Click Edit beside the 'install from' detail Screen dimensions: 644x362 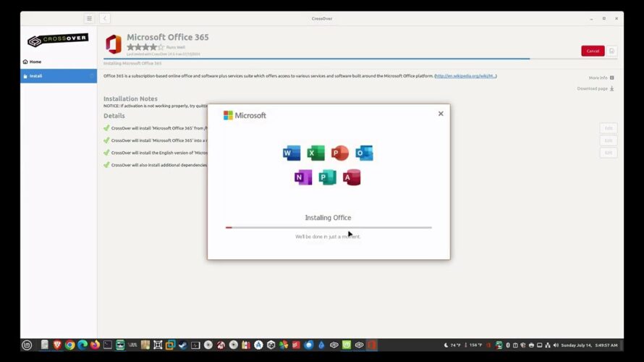pyautogui.click(x=609, y=128)
